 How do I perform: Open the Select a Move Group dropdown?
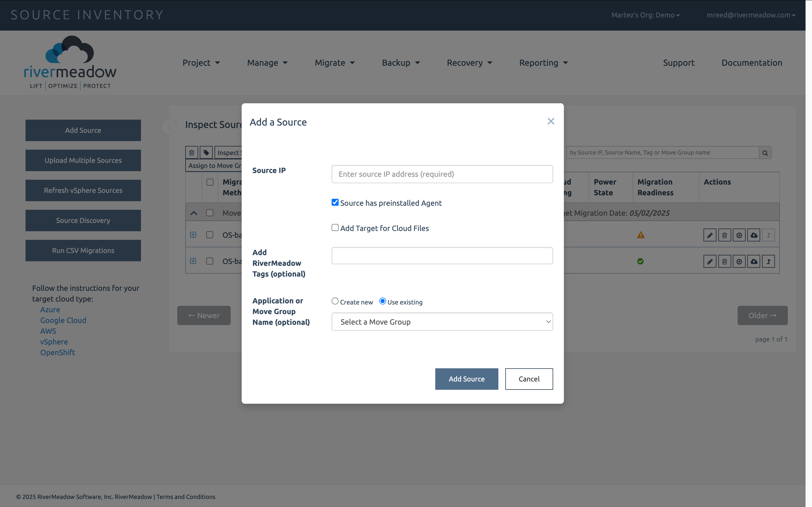pyautogui.click(x=442, y=322)
